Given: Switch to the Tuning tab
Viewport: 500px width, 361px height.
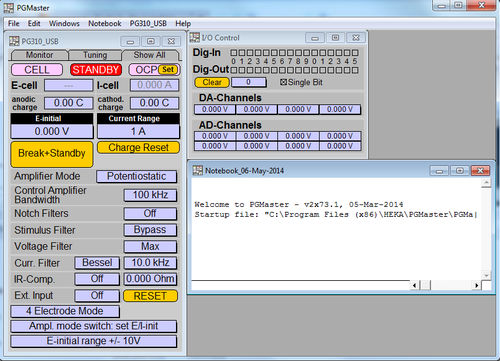Looking at the screenshot, I should (x=95, y=55).
